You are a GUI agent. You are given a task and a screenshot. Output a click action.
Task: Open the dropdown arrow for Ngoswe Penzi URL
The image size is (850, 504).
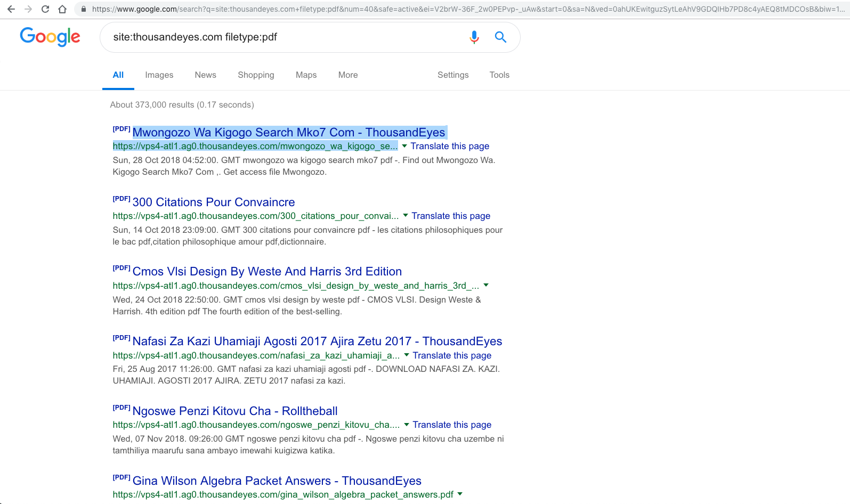[x=407, y=425]
